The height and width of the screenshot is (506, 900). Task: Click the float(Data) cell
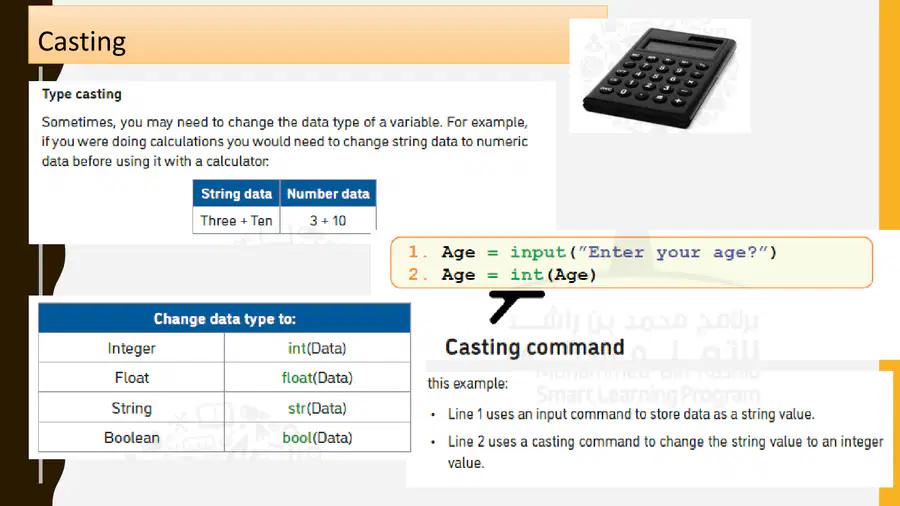317,377
